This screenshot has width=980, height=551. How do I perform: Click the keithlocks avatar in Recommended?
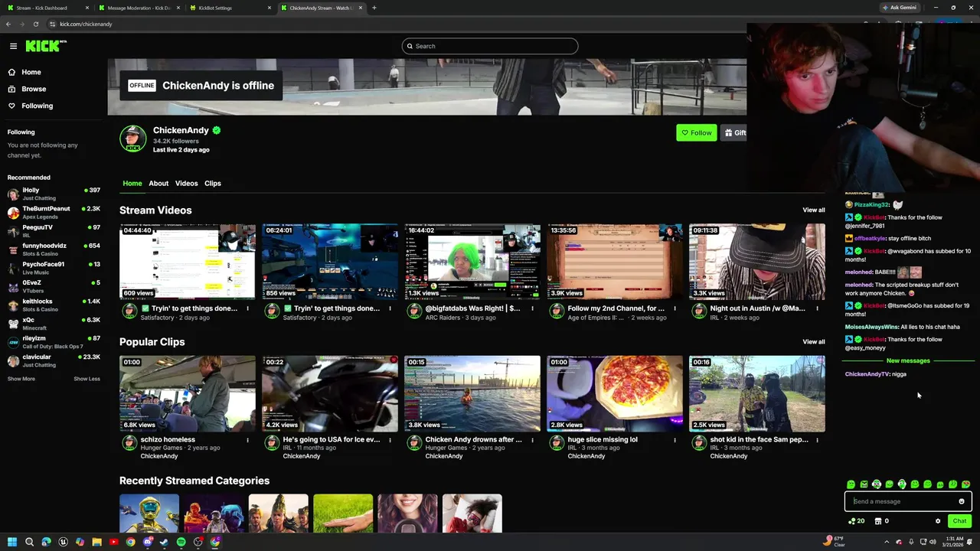tap(13, 305)
